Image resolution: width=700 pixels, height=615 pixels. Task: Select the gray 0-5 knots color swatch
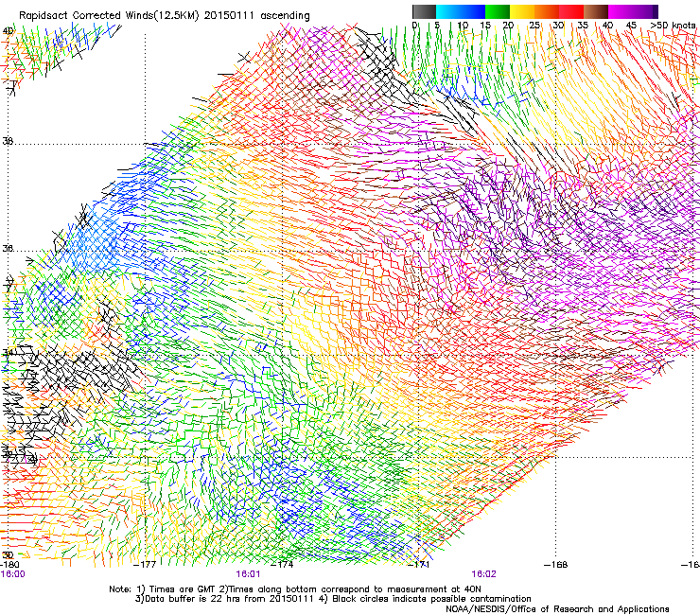[x=424, y=11]
